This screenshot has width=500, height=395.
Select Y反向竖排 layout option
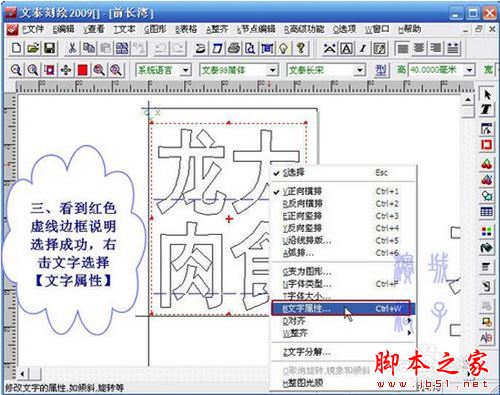(x=343, y=228)
